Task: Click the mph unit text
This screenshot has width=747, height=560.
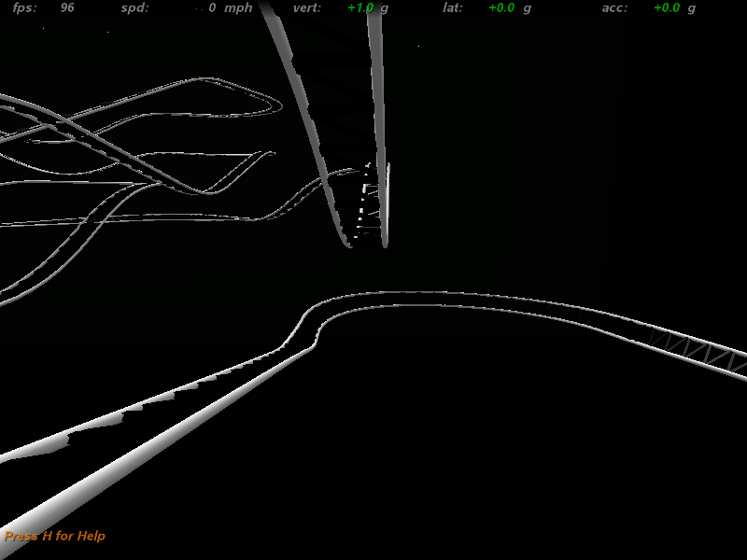Action: tap(237, 7)
